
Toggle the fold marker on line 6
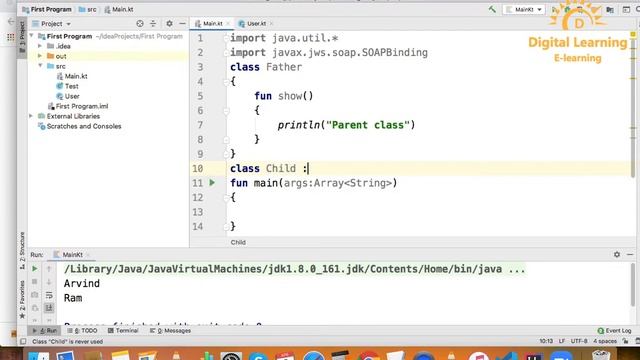pyautogui.click(x=226, y=111)
